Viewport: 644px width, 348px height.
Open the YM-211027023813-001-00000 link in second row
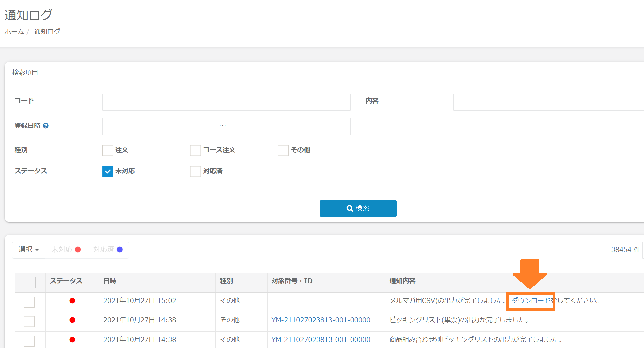point(321,320)
